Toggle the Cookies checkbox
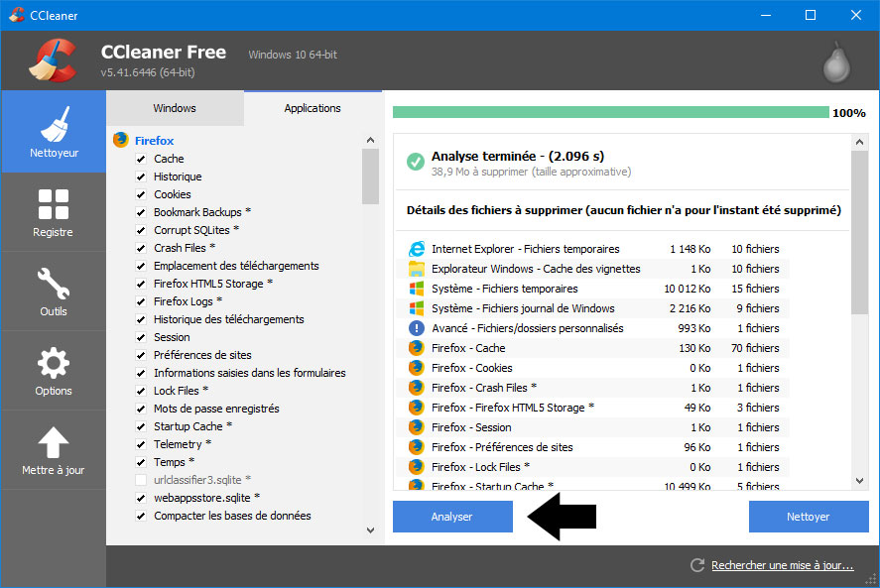 tap(141, 194)
